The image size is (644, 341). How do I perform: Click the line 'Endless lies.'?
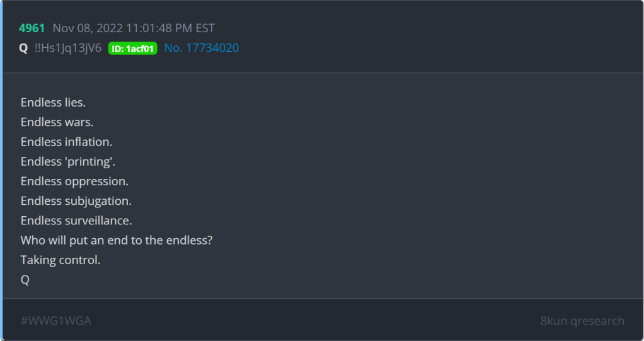point(53,102)
